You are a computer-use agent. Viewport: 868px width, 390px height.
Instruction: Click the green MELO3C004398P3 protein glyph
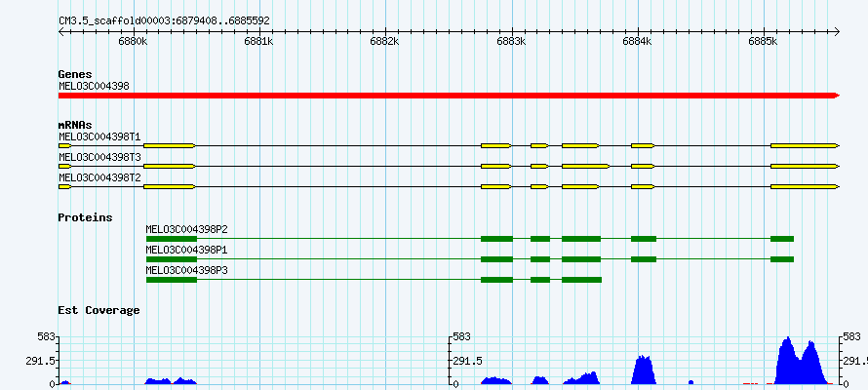click(374, 280)
